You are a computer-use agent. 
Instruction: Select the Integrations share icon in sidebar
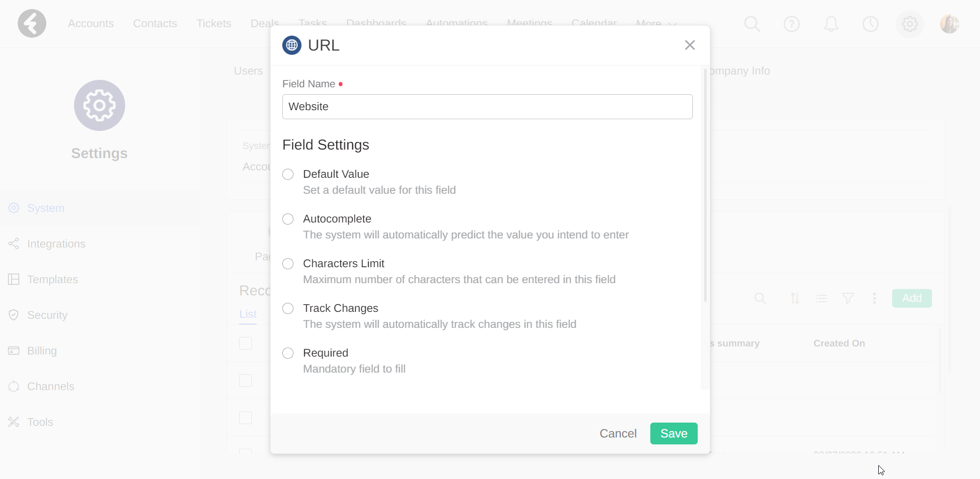(x=14, y=244)
